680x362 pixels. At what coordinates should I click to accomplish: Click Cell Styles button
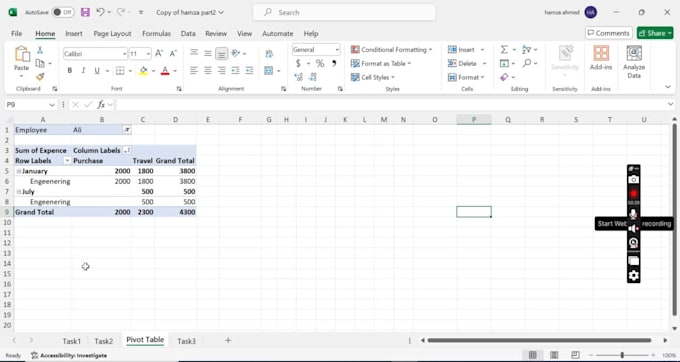[373, 77]
